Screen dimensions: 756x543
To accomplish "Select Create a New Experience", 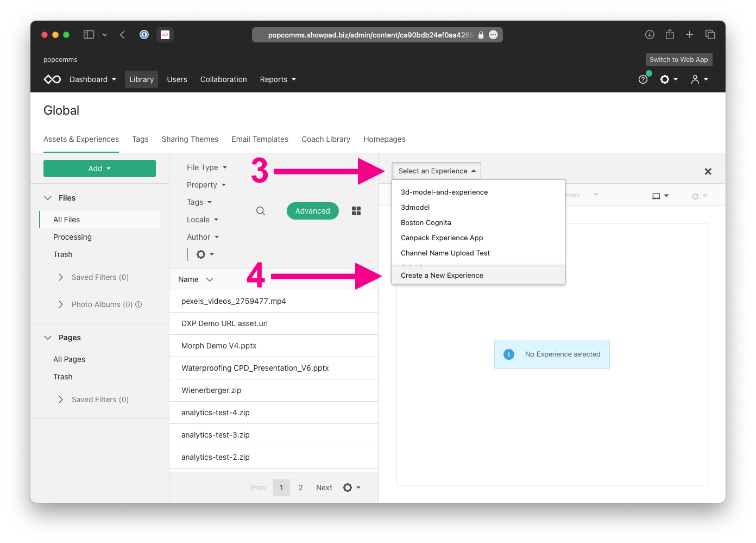I will click(x=442, y=275).
